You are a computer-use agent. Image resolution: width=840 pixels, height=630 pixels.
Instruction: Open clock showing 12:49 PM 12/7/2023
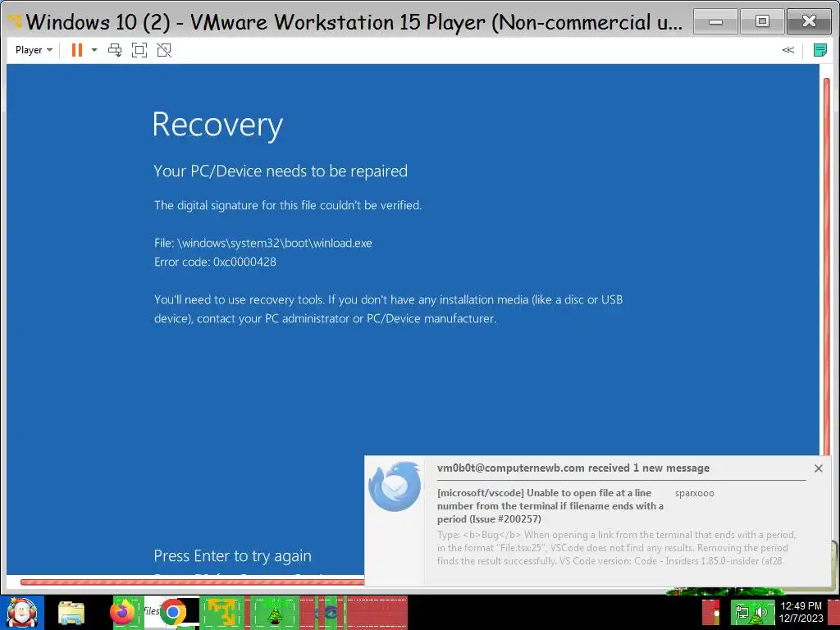[801, 612]
